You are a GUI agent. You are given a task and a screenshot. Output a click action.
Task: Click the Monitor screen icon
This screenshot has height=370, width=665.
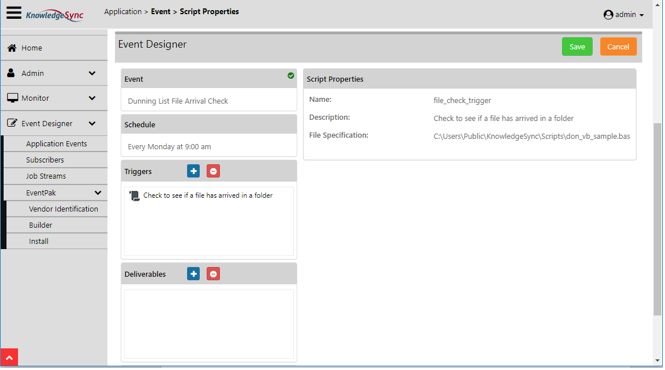coord(12,98)
